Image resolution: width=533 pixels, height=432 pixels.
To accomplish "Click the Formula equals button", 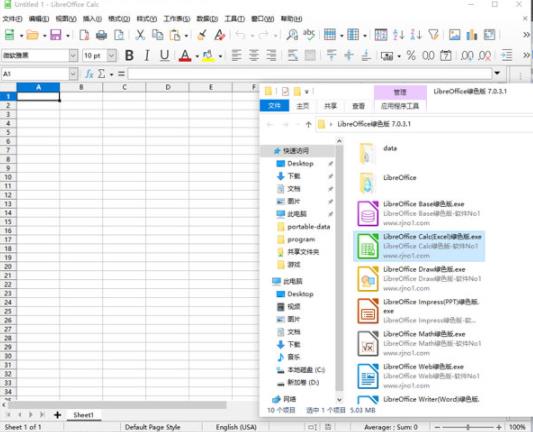I will 121,73.
